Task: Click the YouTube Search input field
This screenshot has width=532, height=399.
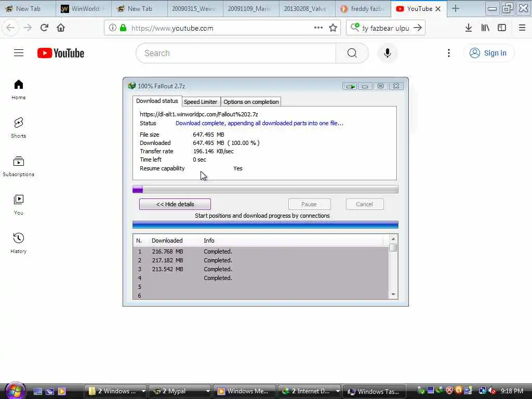Action: [236, 53]
